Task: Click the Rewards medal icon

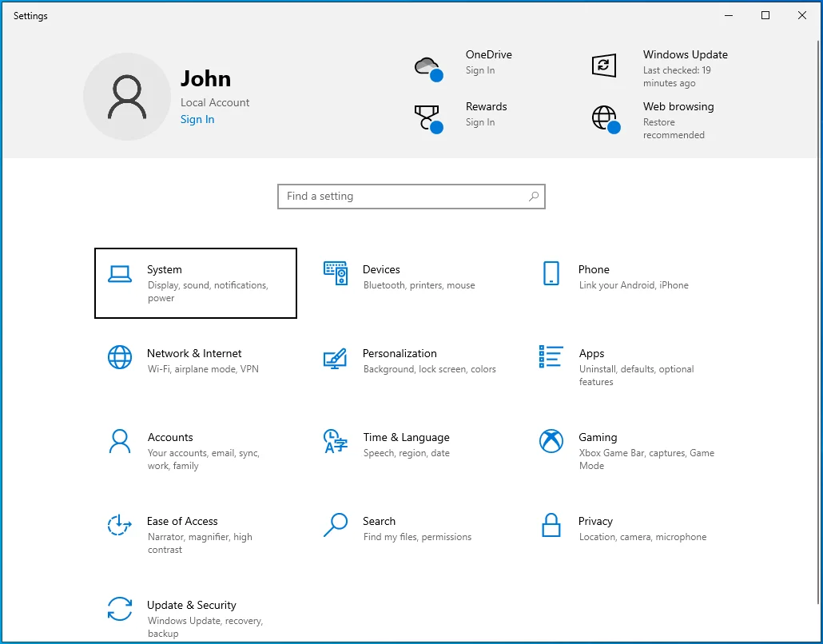Action: coord(429,118)
